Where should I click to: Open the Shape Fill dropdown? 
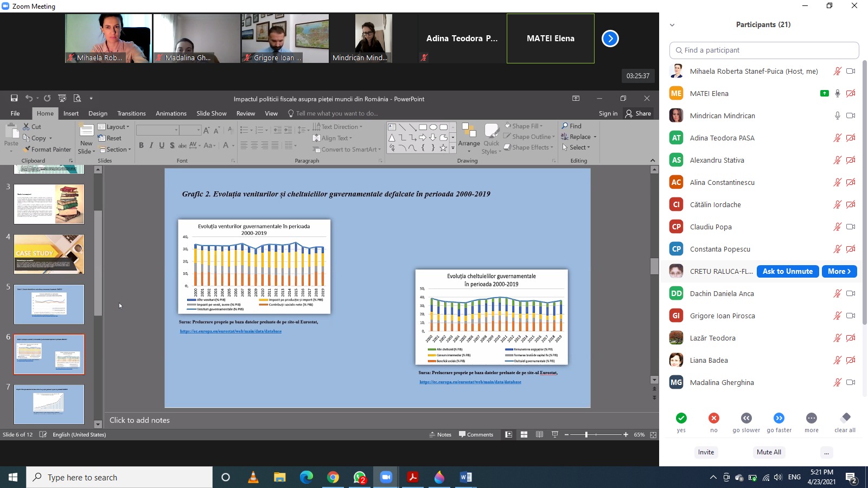[524, 126]
